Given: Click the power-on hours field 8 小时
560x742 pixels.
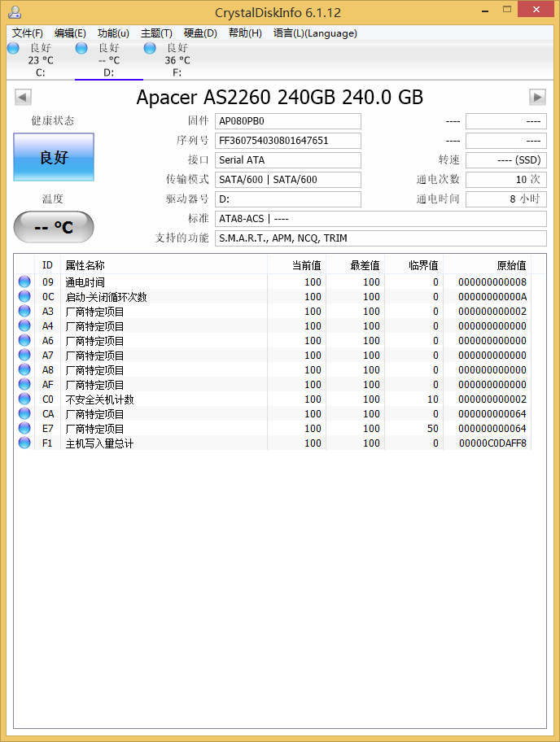Looking at the screenshot, I should (x=506, y=199).
